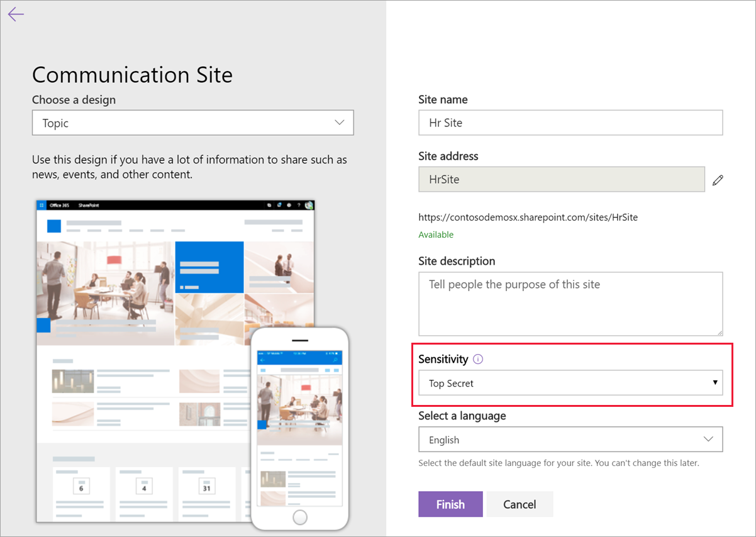Click inside the Site name field
The height and width of the screenshot is (537, 756).
click(x=570, y=122)
